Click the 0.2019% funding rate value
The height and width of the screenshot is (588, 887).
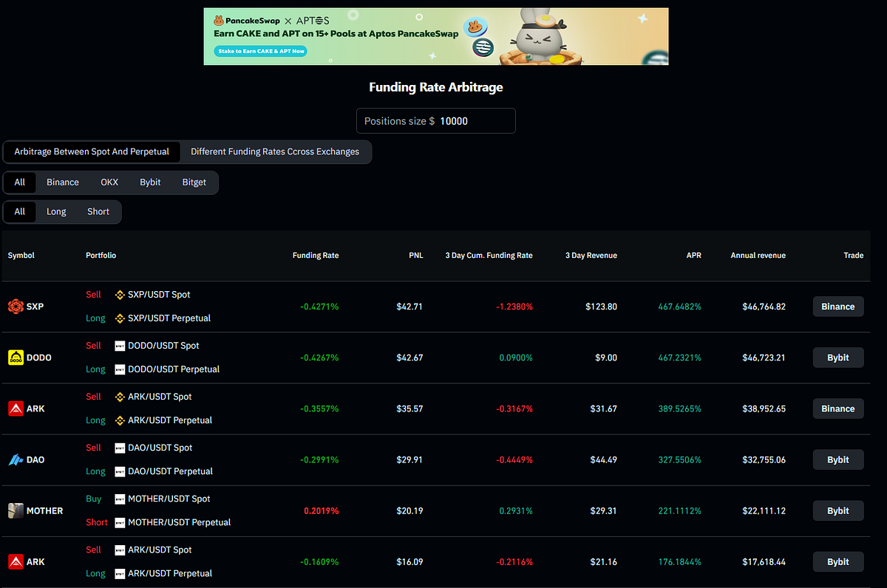click(321, 510)
